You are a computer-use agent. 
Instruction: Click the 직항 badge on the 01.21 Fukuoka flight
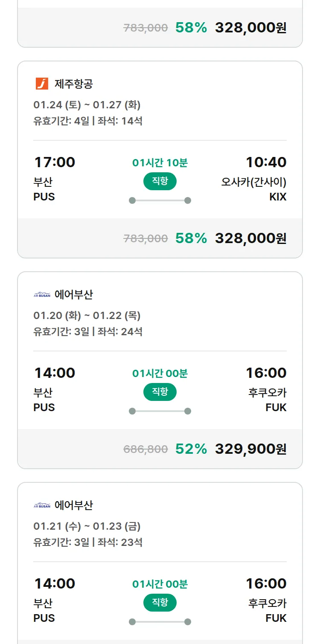point(160,603)
